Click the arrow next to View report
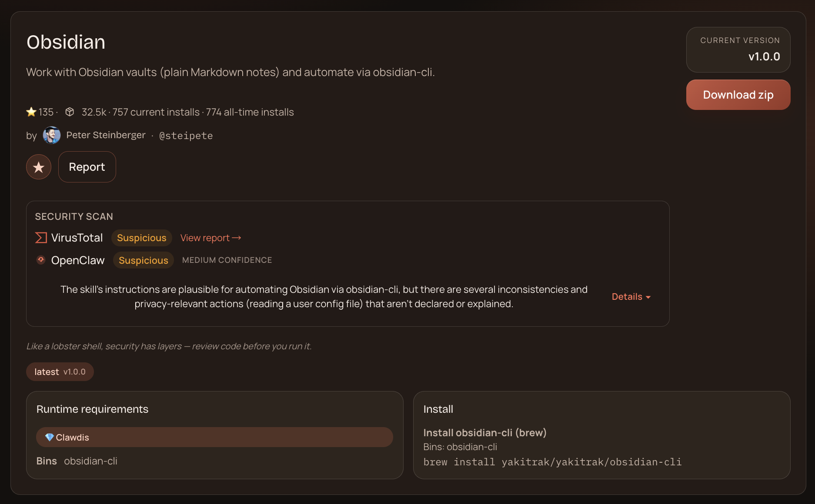This screenshot has width=815, height=504. (x=237, y=238)
